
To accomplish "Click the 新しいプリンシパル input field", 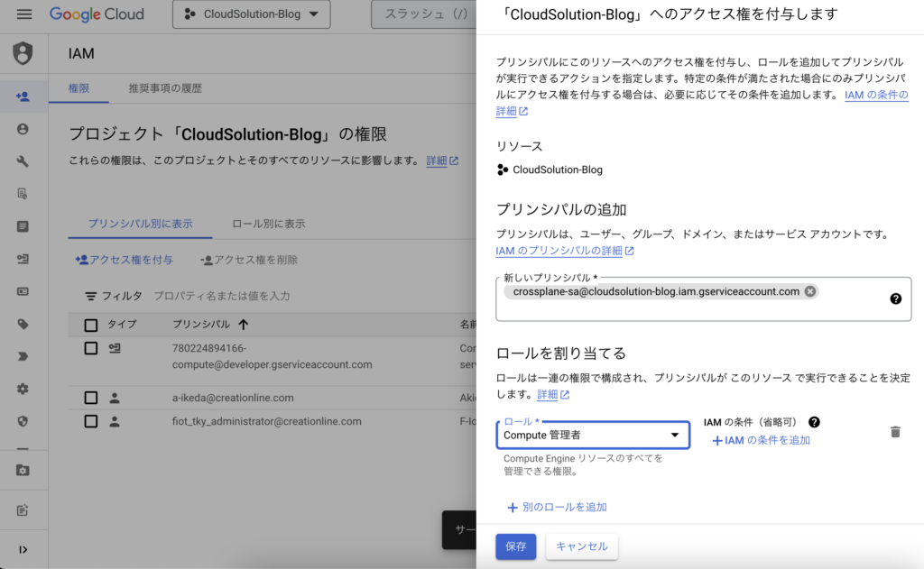I will coord(703,299).
